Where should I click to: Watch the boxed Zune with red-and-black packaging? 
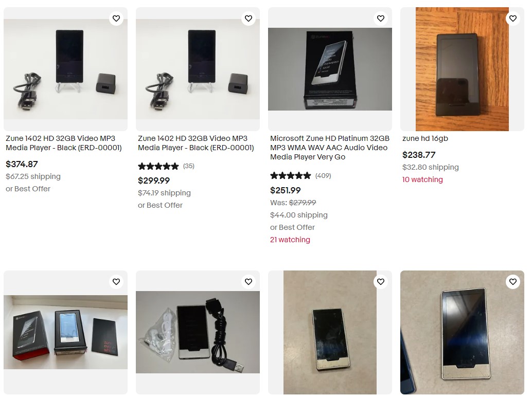click(116, 282)
